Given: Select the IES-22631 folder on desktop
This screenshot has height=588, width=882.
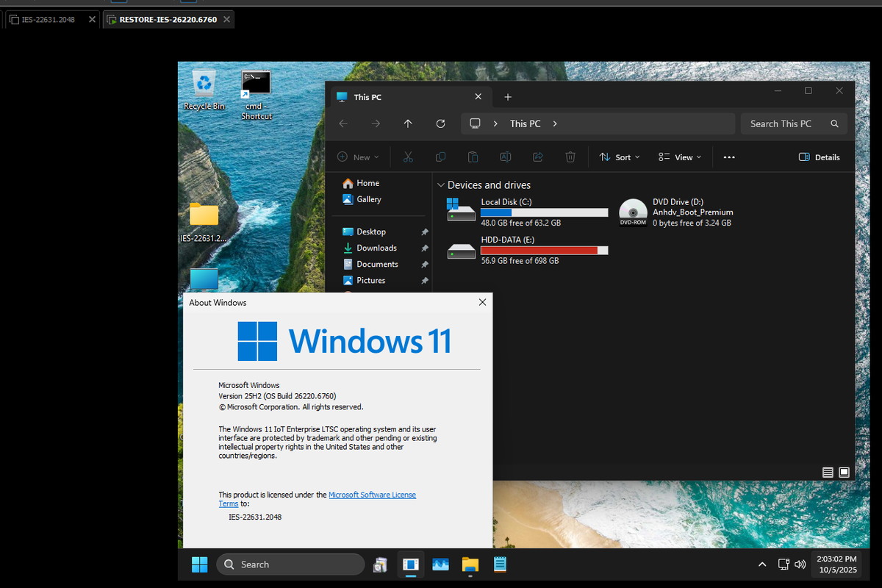Looking at the screenshot, I should (204, 222).
